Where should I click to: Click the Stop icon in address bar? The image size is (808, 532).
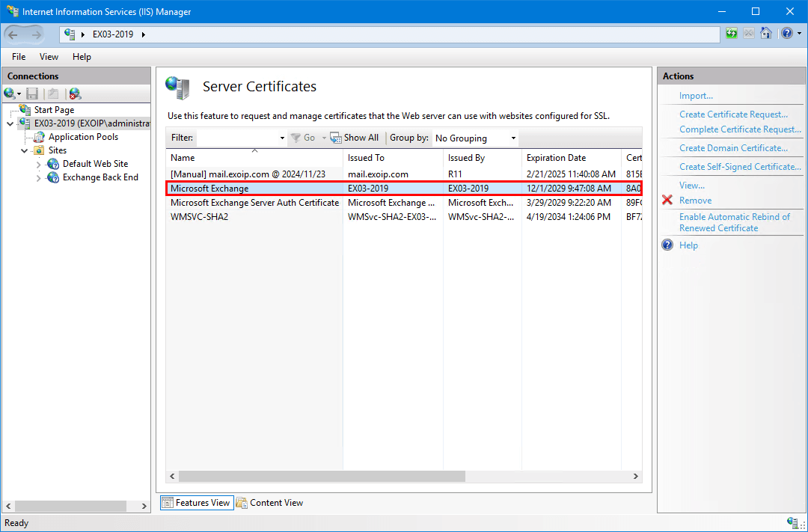point(749,34)
